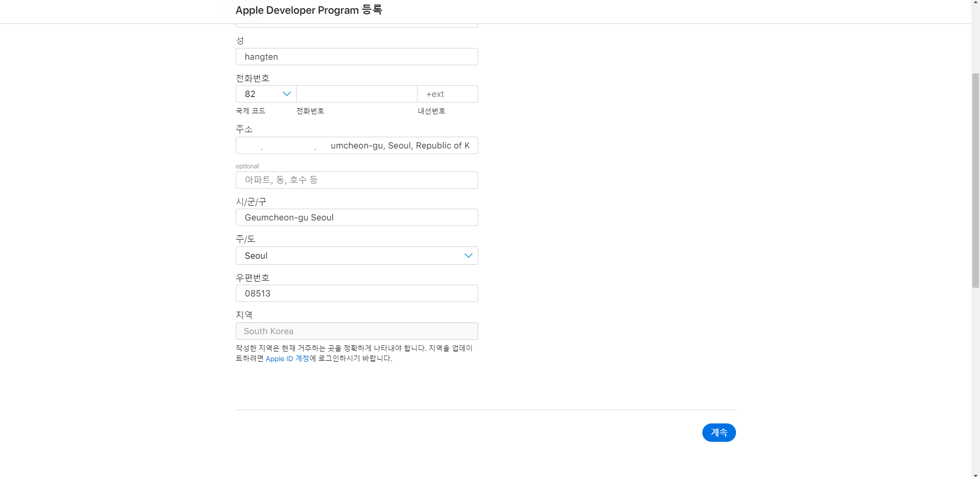The height and width of the screenshot is (477, 980).
Task: Click the page vertical scrollbar thumb
Action: [975, 181]
